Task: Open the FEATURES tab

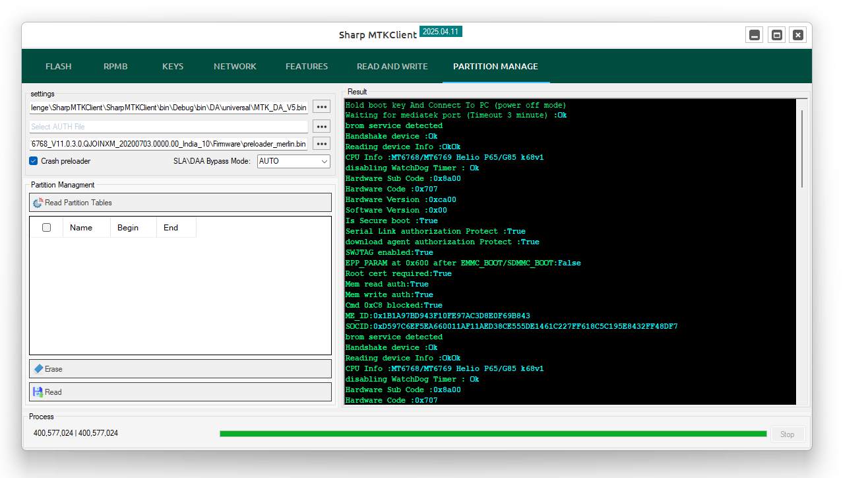Action: pos(307,66)
